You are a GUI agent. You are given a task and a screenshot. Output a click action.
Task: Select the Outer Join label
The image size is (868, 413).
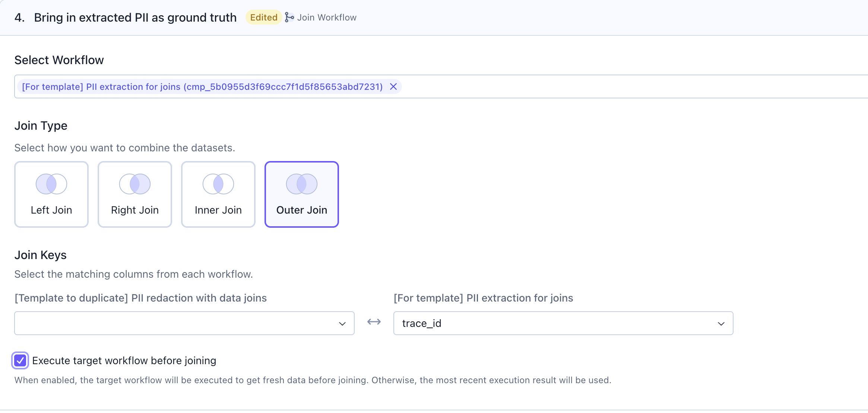[302, 210]
